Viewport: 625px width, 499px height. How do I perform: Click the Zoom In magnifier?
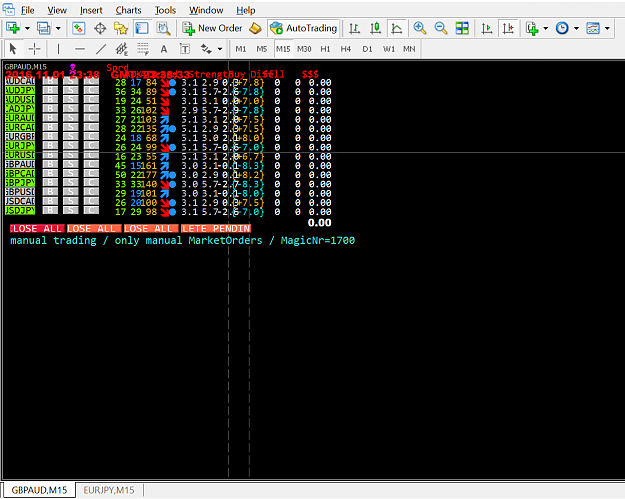click(419, 28)
